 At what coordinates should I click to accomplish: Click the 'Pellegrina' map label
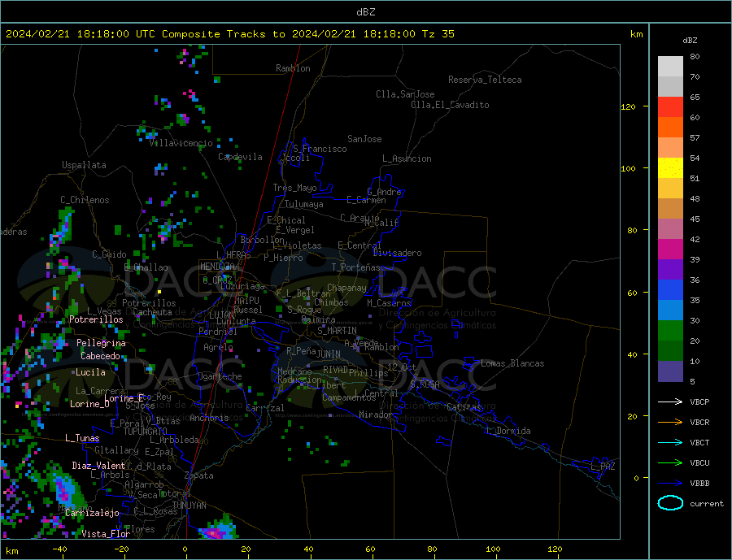pos(102,344)
